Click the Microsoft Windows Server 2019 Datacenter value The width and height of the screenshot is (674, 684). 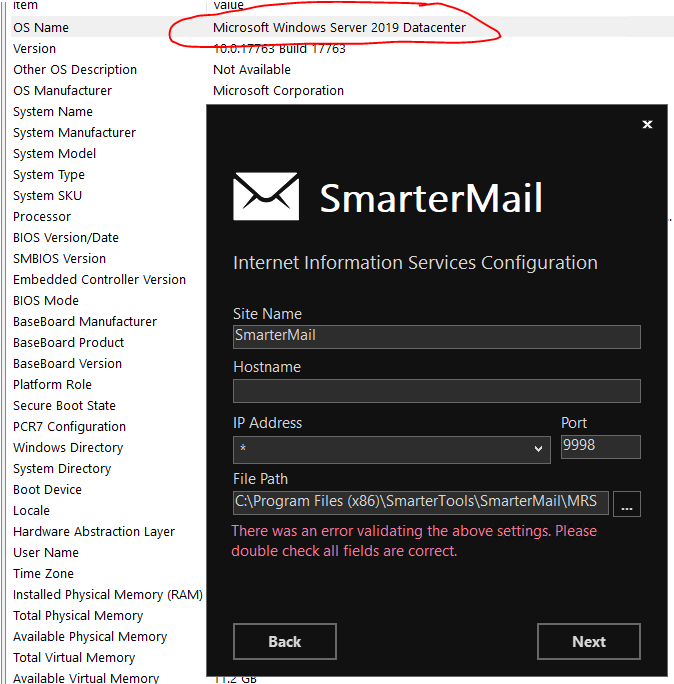(x=339, y=28)
